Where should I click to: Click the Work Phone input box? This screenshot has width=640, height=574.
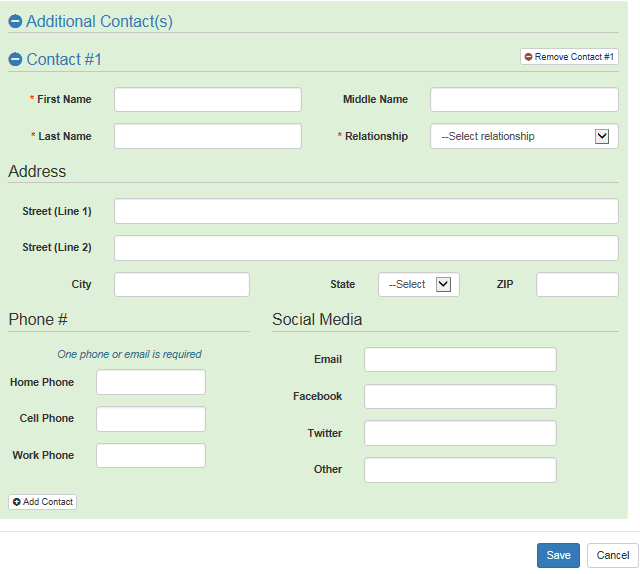pyautogui.click(x=151, y=456)
